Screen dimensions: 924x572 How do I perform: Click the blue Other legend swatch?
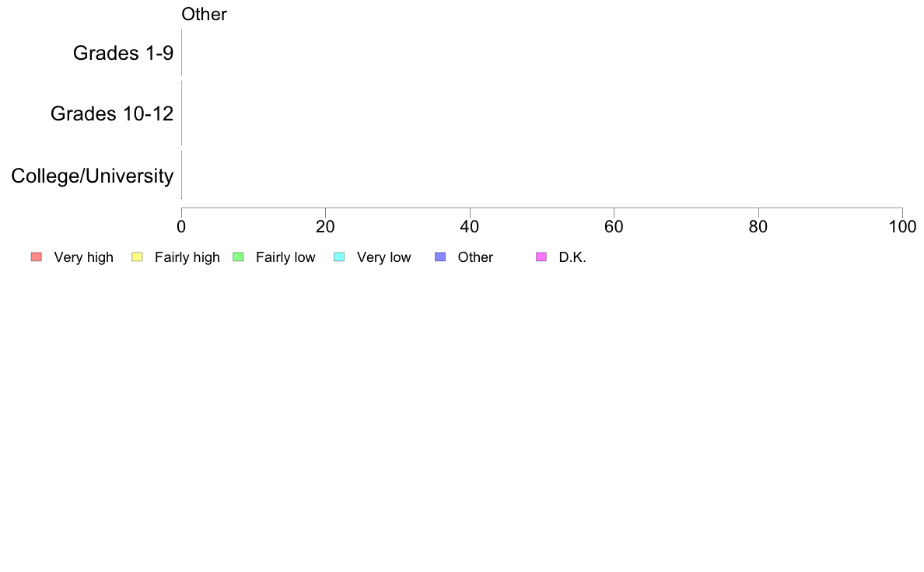pos(440,257)
